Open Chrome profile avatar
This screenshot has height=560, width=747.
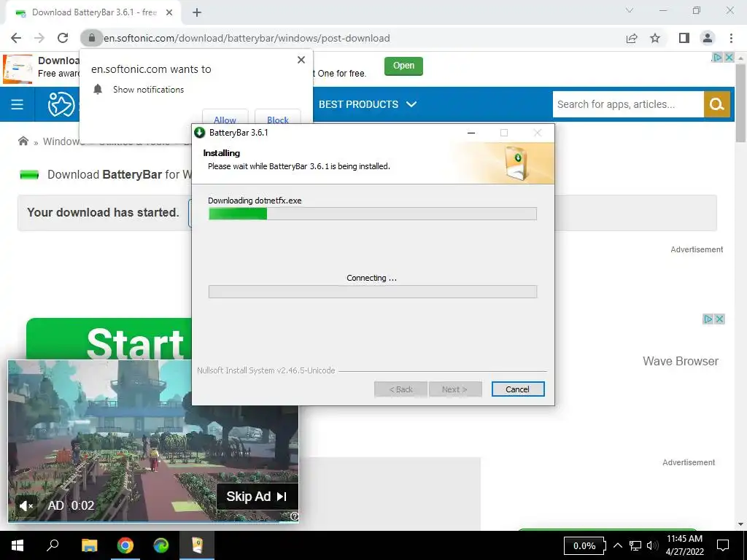[x=708, y=38]
